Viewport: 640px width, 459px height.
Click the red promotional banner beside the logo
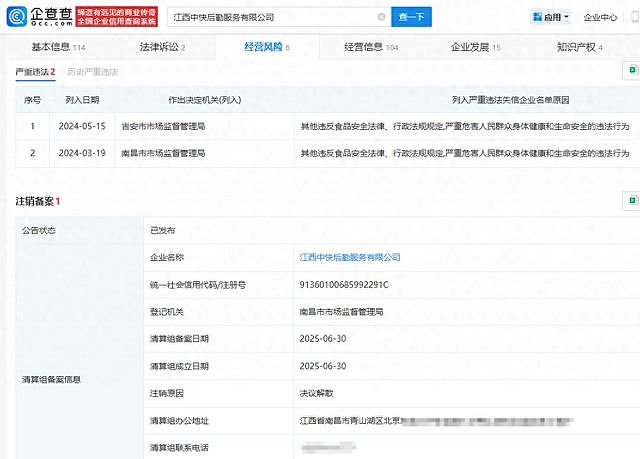(117, 17)
